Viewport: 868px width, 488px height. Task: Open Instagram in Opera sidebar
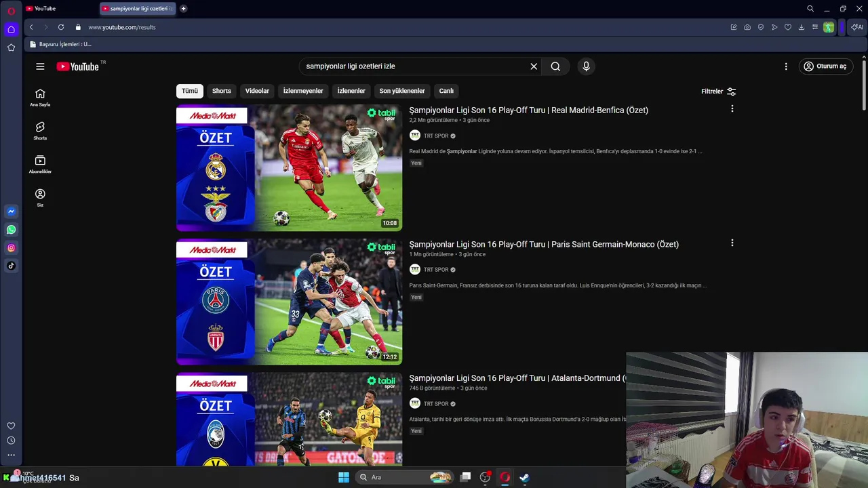(11, 248)
